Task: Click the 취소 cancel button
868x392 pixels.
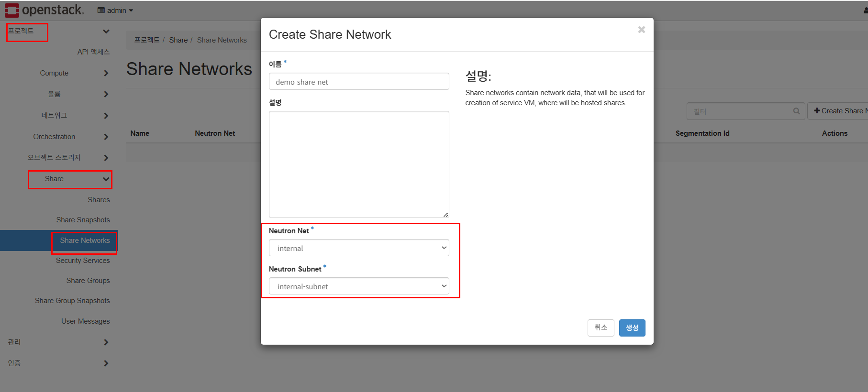Action: coord(601,327)
